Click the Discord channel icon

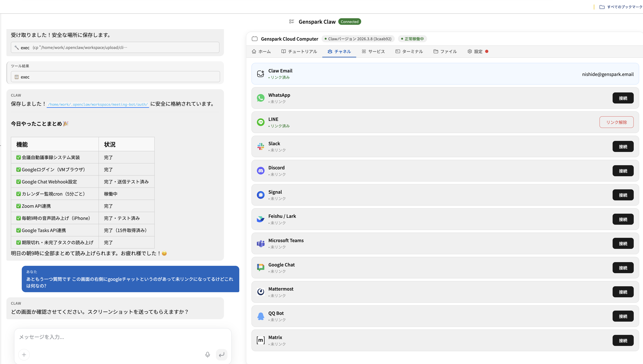[261, 171]
